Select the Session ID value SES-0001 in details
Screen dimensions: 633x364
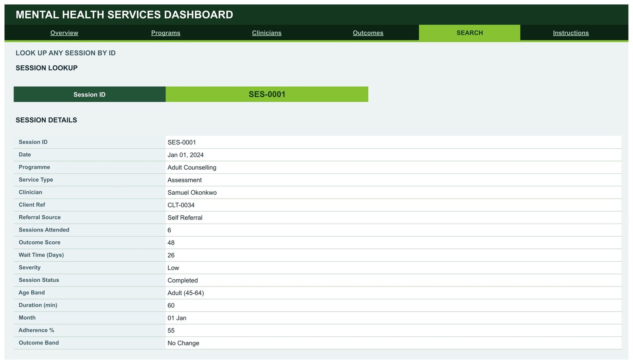tap(182, 142)
